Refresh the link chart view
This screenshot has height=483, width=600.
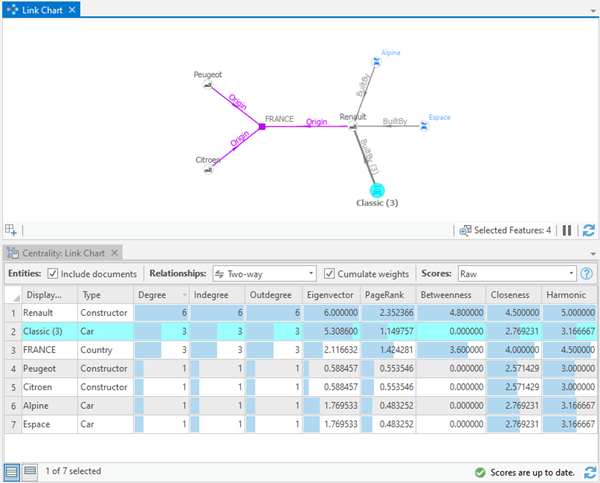[x=588, y=230]
